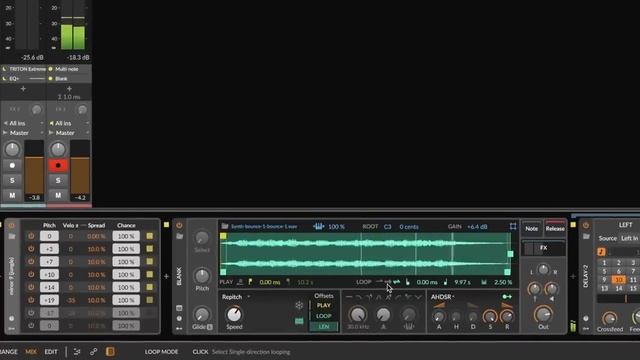This screenshot has width=640, height=360.
Task: Toggle the Multi-note device power button
Action: [x=11, y=225]
